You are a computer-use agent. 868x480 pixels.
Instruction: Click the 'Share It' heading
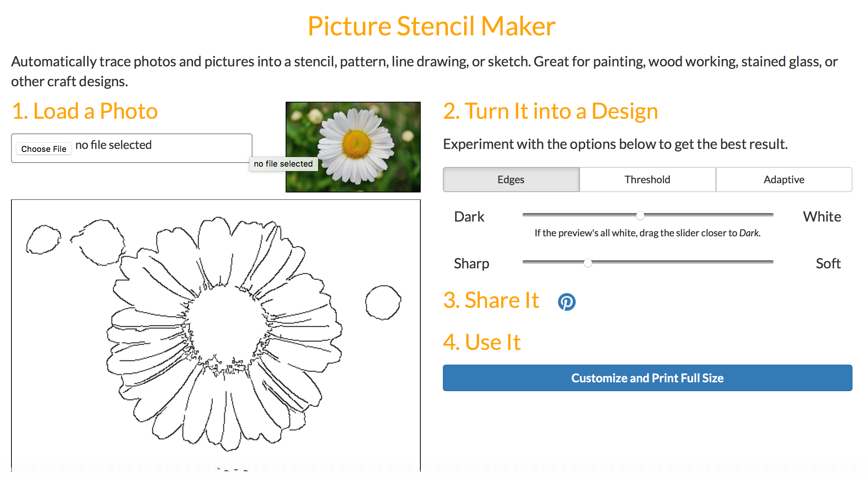491,300
